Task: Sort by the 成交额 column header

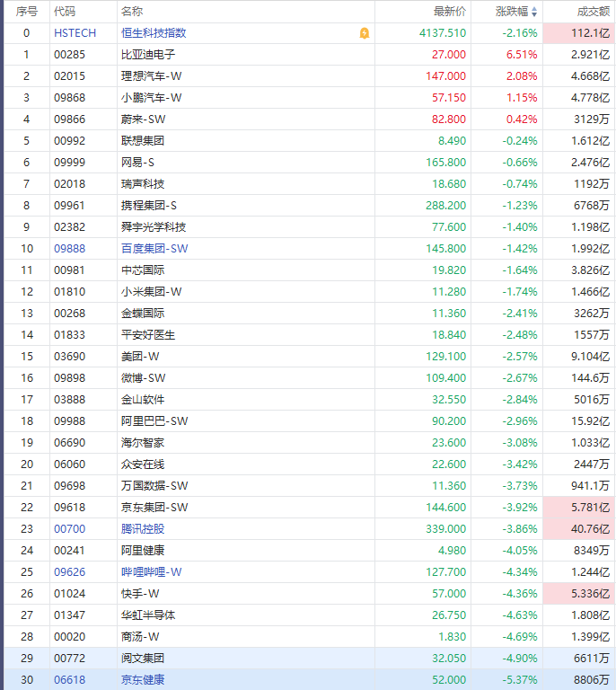Action: [594, 12]
